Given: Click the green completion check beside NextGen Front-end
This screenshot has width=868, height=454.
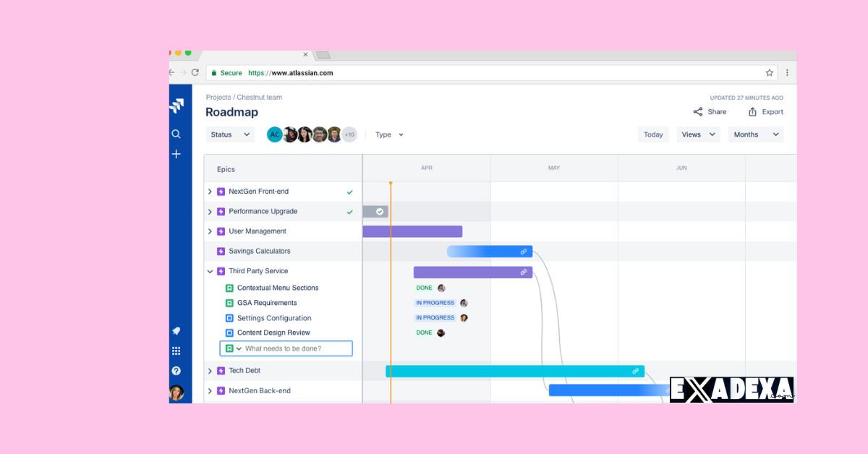Looking at the screenshot, I should pos(350,192).
